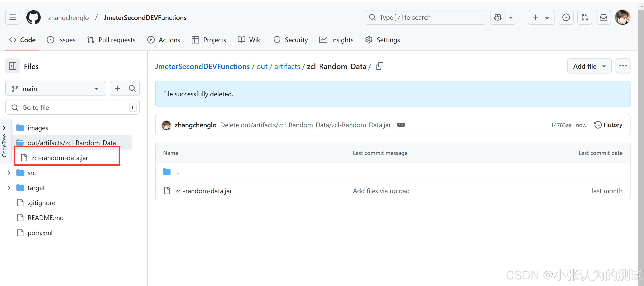Open the pull requests icon in the header

pyautogui.click(x=584, y=17)
